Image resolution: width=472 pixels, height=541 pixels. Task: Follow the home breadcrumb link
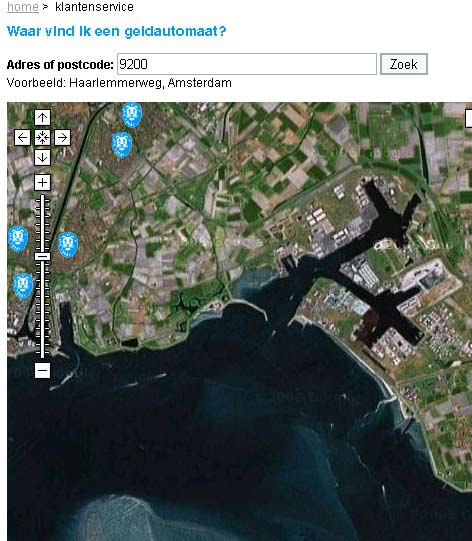coord(23,7)
